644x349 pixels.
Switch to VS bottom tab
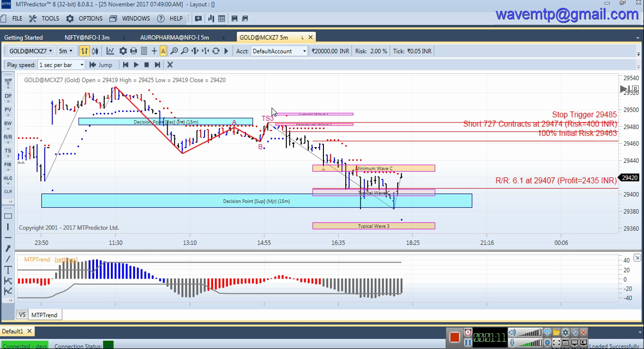coord(22,314)
